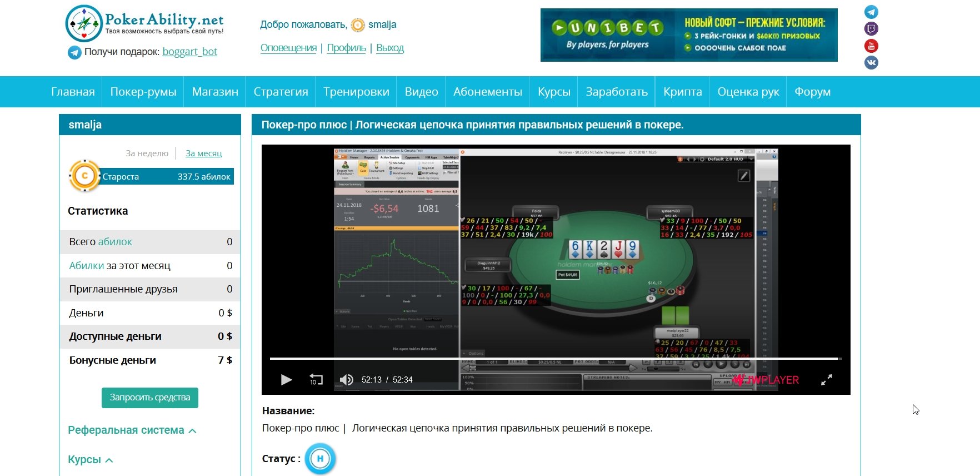
Task: Open Покер-румы menu item
Action: [x=143, y=92]
